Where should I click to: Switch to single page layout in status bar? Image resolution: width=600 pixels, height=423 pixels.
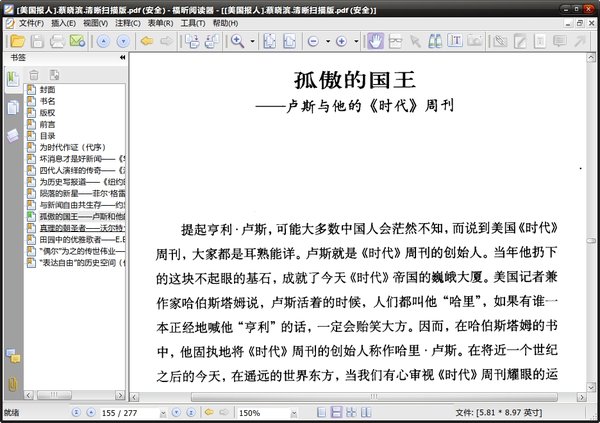click(322, 412)
